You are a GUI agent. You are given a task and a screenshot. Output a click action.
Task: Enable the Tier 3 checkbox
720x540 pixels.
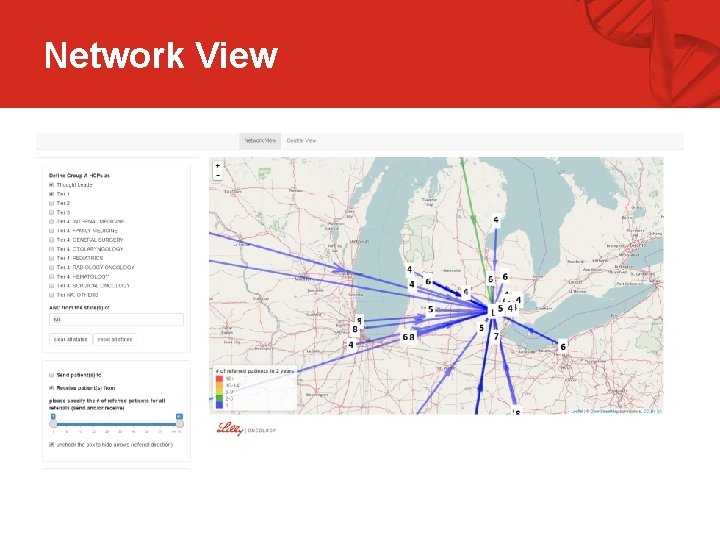[51, 212]
